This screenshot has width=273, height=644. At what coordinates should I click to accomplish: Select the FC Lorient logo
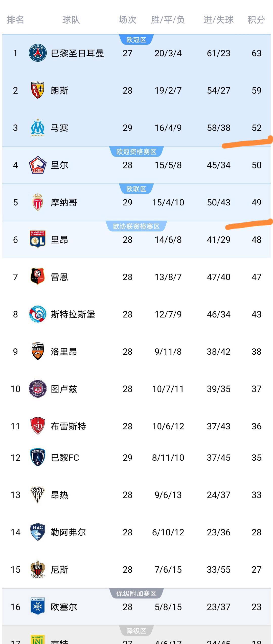coord(38,351)
